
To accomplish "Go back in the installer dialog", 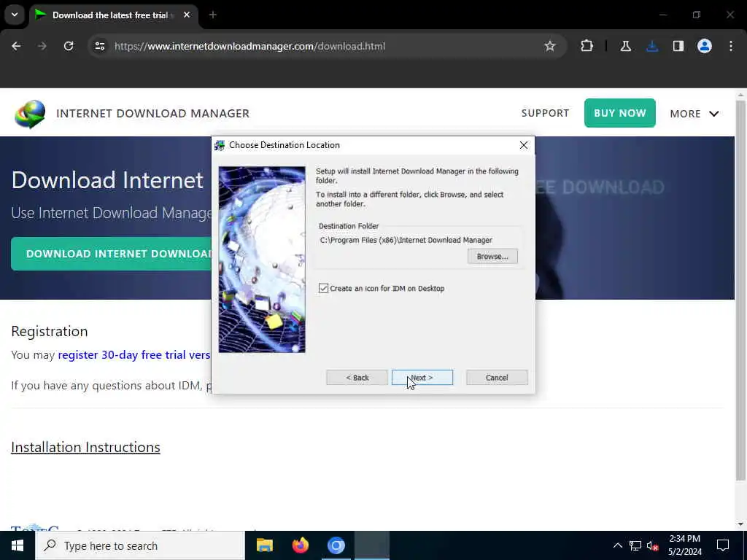I will (x=357, y=378).
